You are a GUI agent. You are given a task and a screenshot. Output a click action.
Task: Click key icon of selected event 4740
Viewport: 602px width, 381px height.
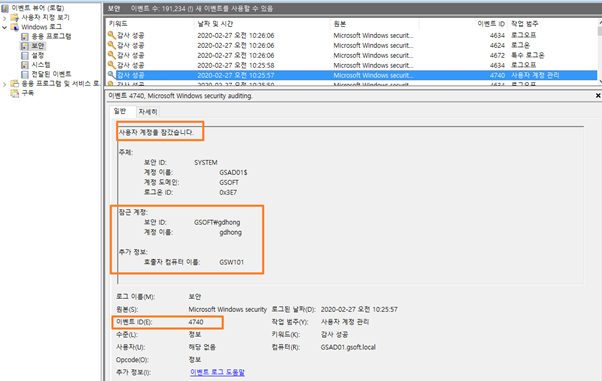click(x=111, y=75)
